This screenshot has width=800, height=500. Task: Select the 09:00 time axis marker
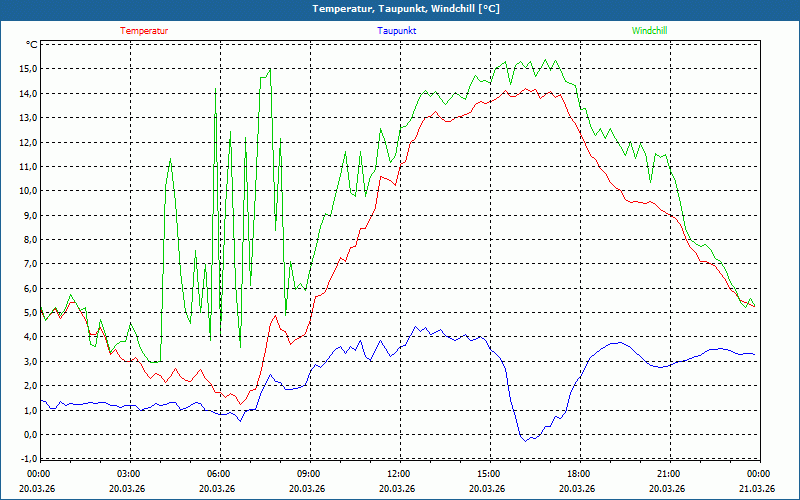pyautogui.click(x=309, y=474)
